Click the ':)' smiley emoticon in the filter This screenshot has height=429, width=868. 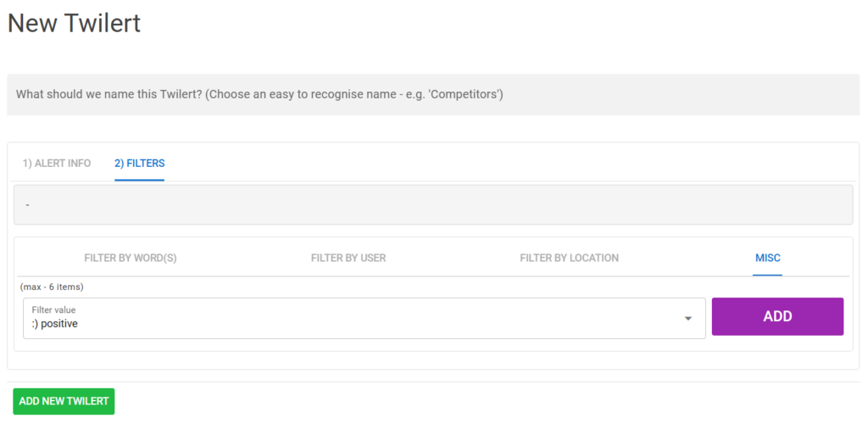[35, 324]
